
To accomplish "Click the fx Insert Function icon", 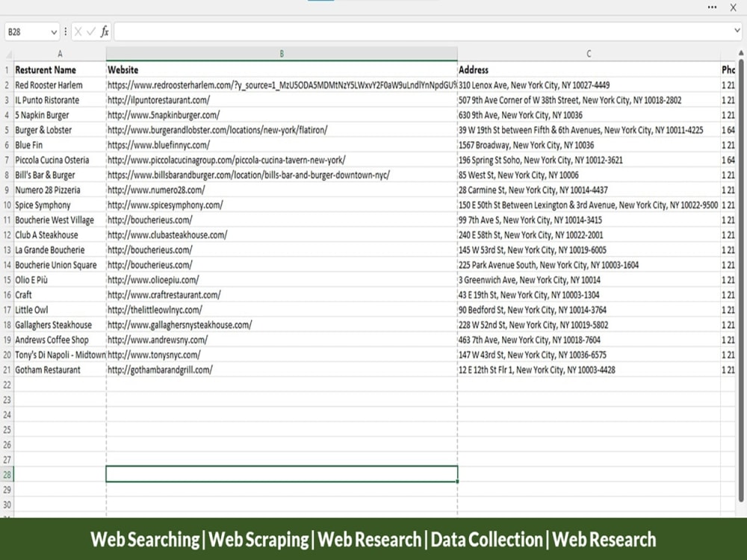I will tap(104, 31).
